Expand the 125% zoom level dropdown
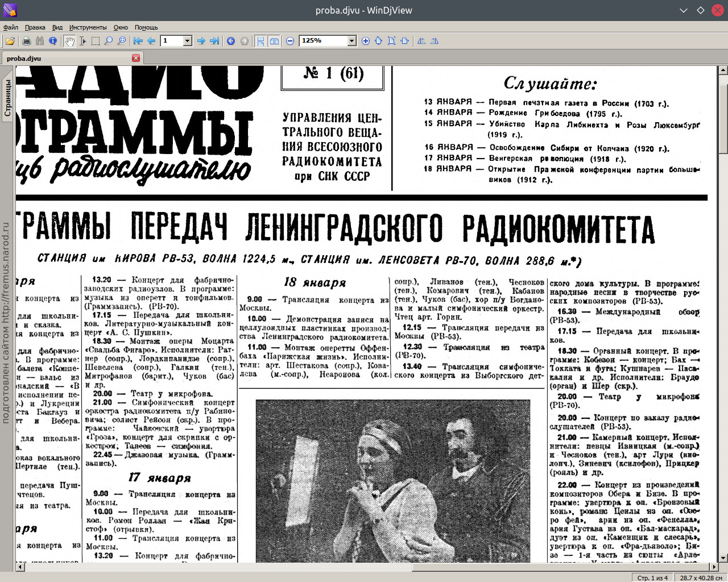This screenshot has height=582, width=728. [x=351, y=41]
